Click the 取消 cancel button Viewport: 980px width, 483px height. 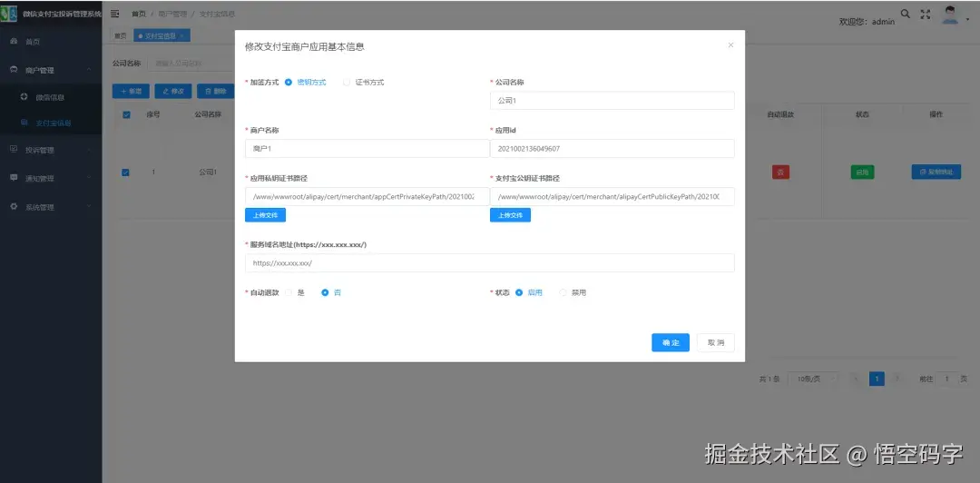coord(716,342)
